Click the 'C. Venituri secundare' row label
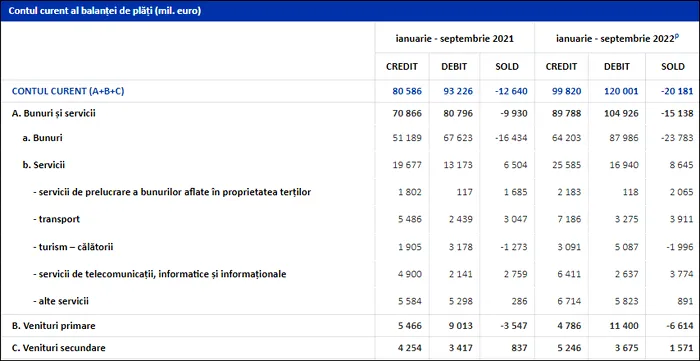 click(58, 348)
